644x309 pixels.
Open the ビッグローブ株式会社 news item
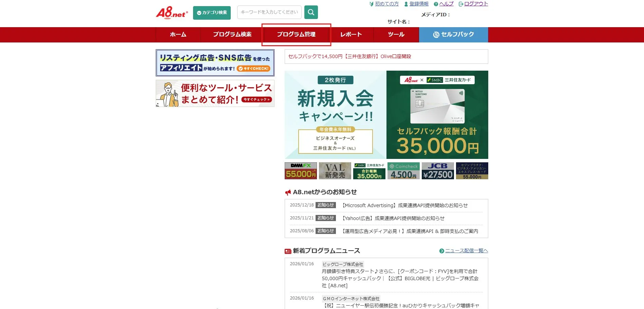pos(400,278)
